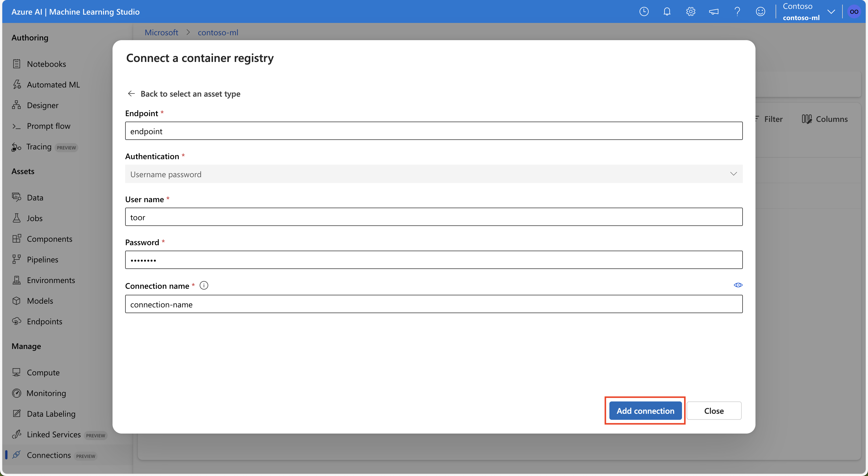Click the Back to select asset type link
The height and width of the screenshot is (476, 868).
pyautogui.click(x=184, y=93)
